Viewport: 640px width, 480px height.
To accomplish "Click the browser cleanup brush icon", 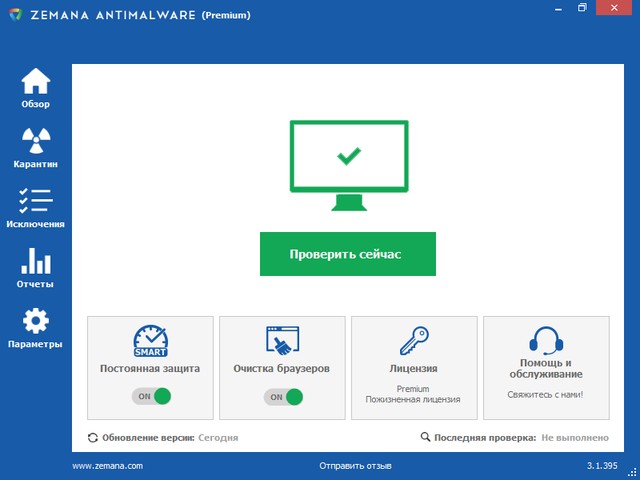I will [x=282, y=341].
